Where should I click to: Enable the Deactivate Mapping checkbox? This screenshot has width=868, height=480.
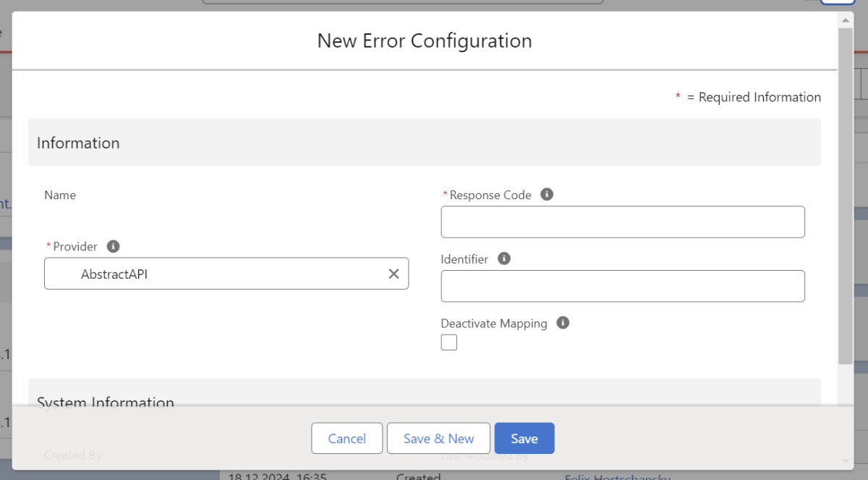coord(449,342)
